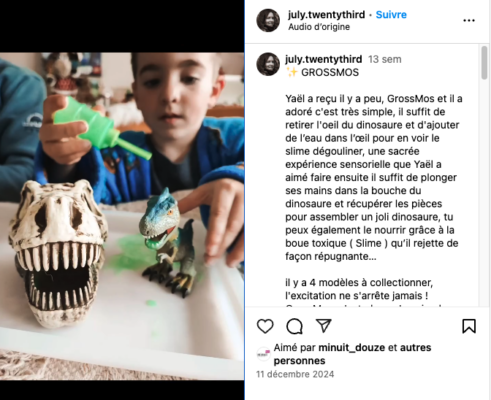
Task: Click the GROSSMOS caption title text
Action: (330, 72)
